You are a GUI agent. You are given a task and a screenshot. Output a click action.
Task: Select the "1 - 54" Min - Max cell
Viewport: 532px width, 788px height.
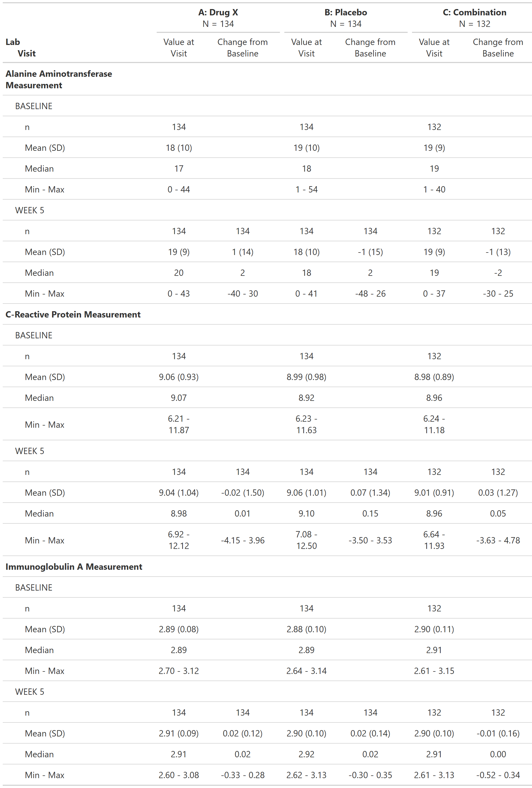306,189
